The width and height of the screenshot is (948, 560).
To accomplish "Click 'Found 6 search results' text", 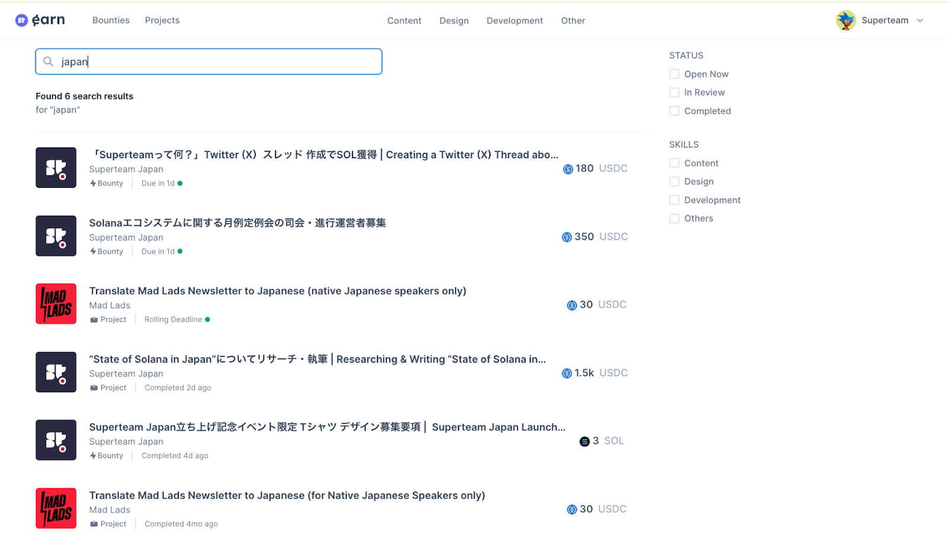I will [x=84, y=96].
